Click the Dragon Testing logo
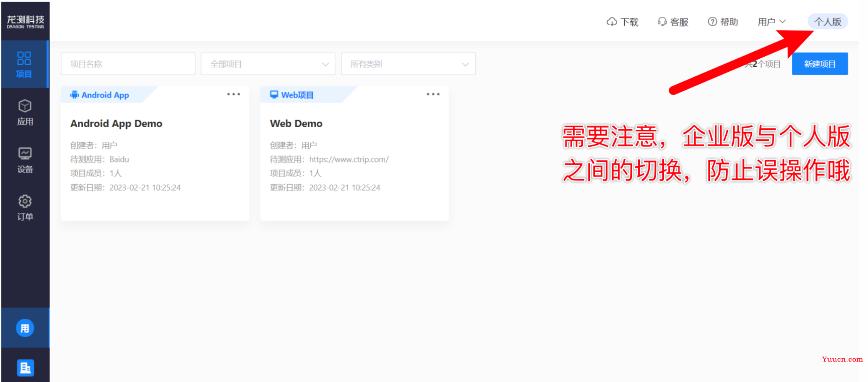The image size is (868, 382). (x=25, y=22)
